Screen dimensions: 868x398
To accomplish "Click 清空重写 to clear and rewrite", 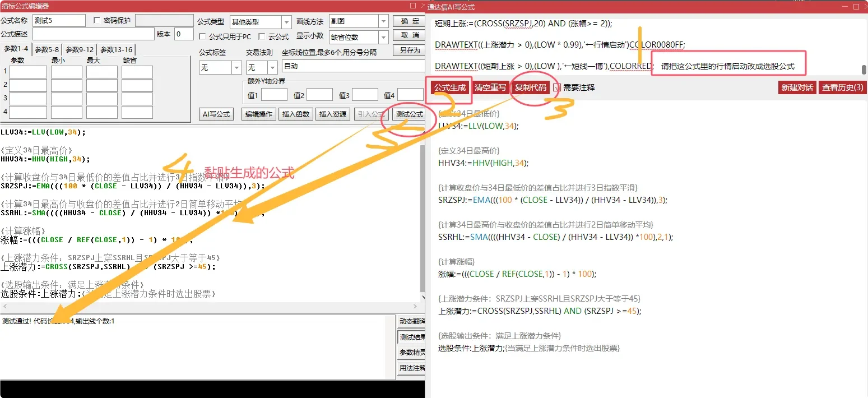I will pos(490,88).
